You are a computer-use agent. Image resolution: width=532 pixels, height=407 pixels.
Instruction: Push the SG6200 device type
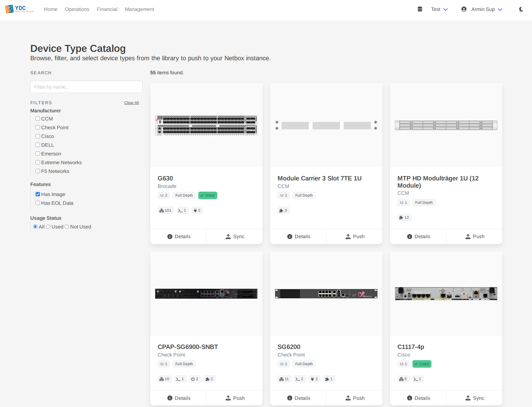[x=354, y=398]
